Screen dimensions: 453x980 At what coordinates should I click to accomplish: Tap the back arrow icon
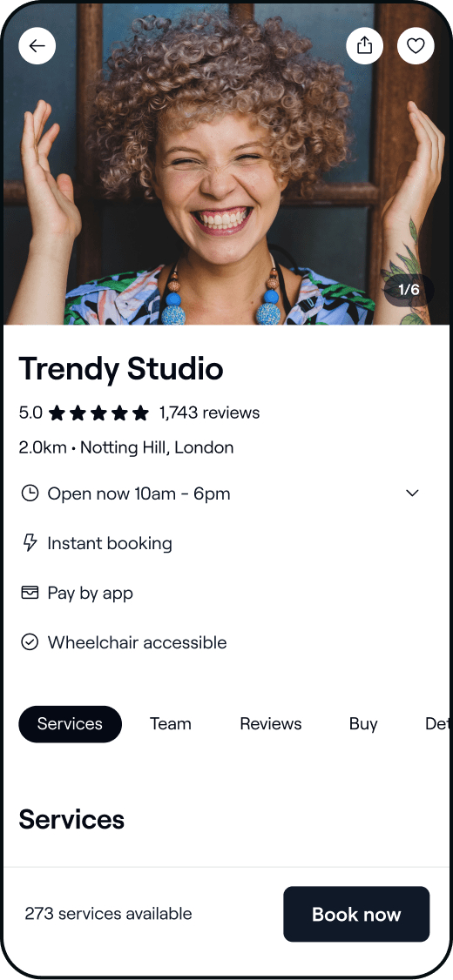coord(37,45)
